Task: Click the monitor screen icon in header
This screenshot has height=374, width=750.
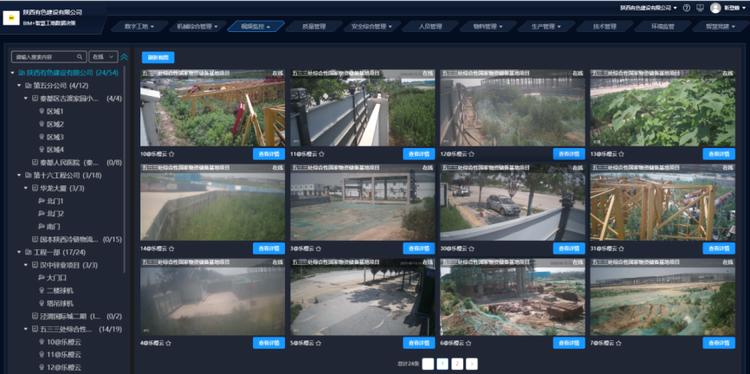Action: 700,8
